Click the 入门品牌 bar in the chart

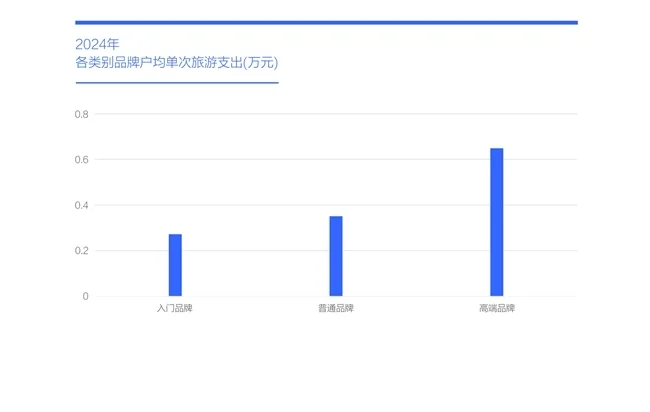[175, 265]
